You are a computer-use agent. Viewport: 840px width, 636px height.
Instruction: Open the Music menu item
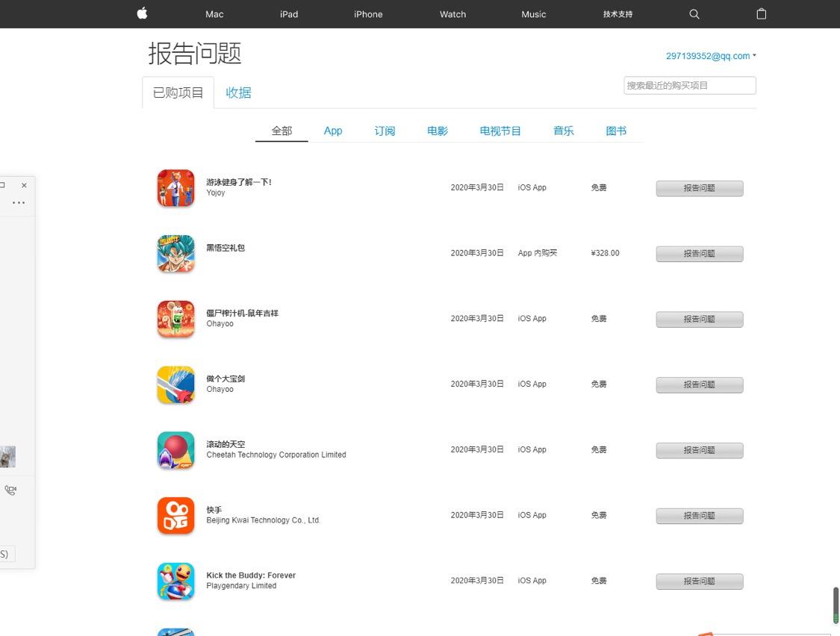pos(534,14)
